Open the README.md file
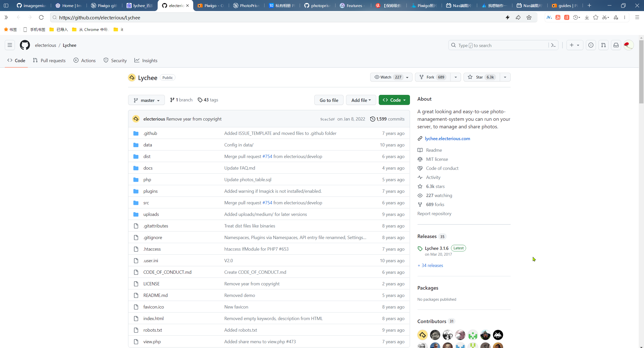 coord(156,295)
